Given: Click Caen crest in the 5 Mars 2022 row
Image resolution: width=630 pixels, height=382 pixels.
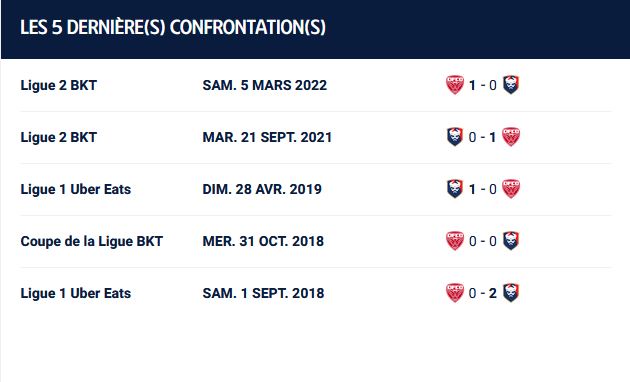Looking at the screenshot, I should pos(511,85).
